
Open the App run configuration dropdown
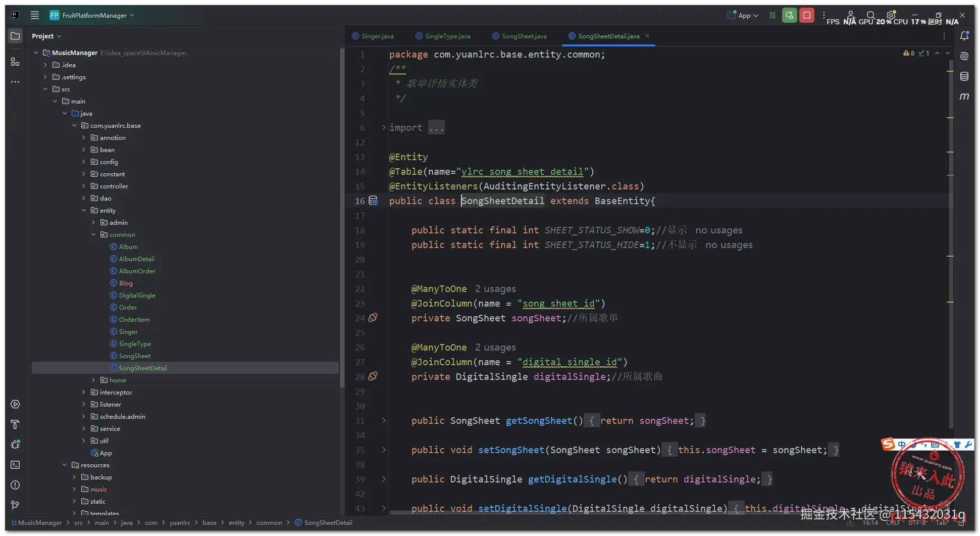743,15
